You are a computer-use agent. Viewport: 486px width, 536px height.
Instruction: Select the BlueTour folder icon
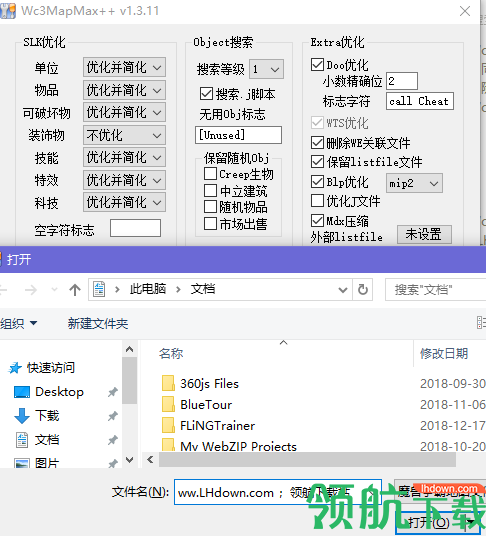pos(168,404)
